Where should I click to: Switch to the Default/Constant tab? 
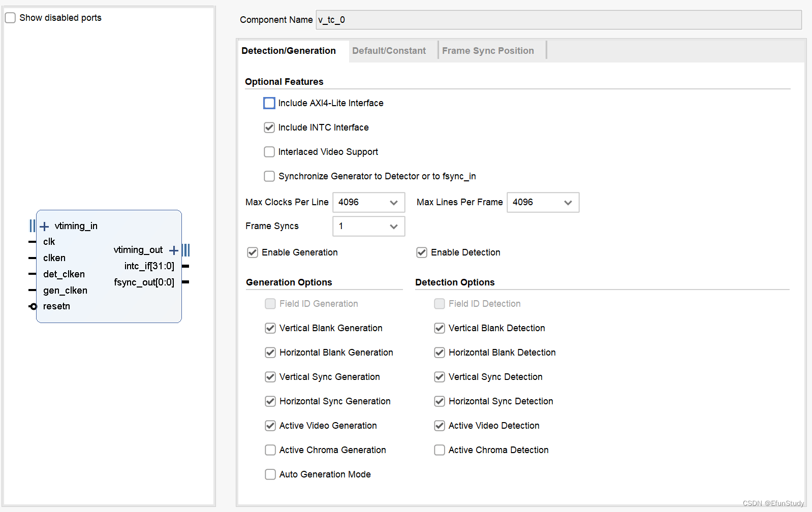pyautogui.click(x=389, y=51)
